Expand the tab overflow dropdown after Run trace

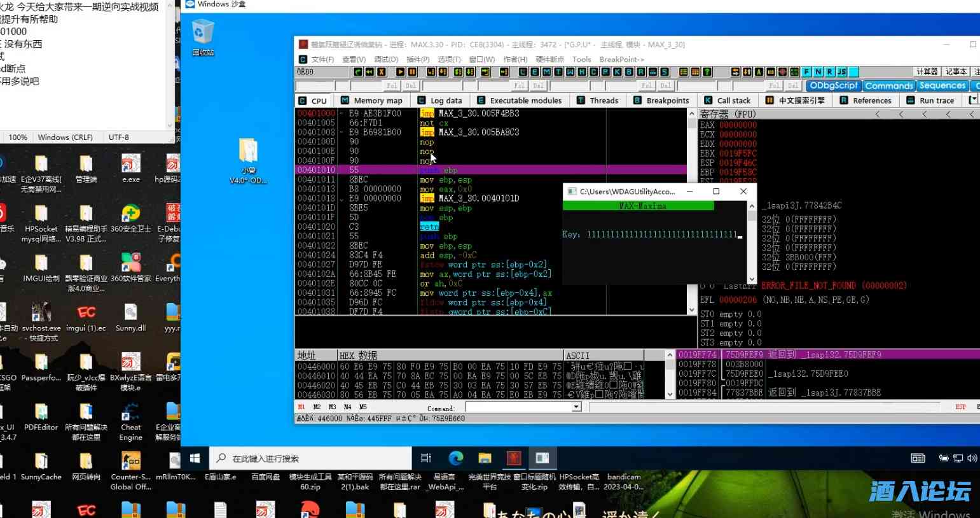tap(972, 100)
